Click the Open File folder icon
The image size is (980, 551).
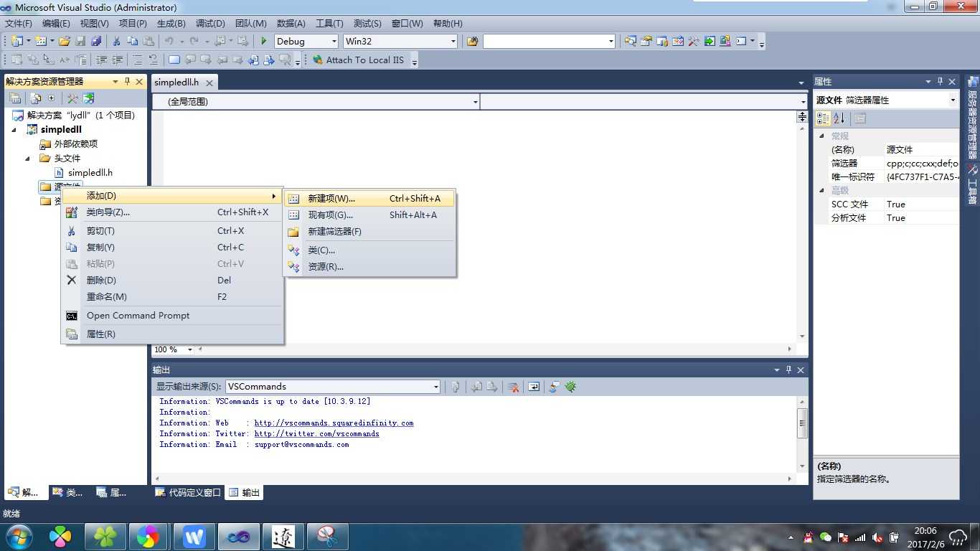tap(65, 41)
